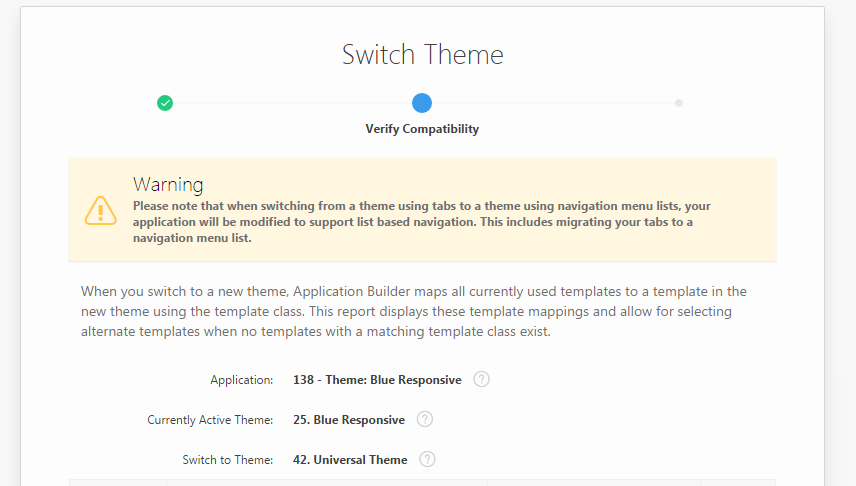This screenshot has width=856, height=486.
Task: Click the Verify Compatibility step label
Action: (422, 129)
